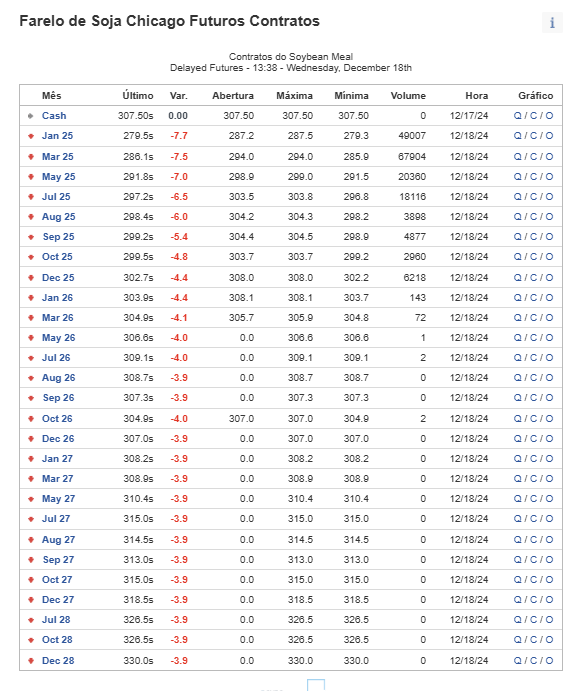The image size is (570, 691).
Task: Click the red arrow icon beside Oct 28
Action: tap(31, 640)
